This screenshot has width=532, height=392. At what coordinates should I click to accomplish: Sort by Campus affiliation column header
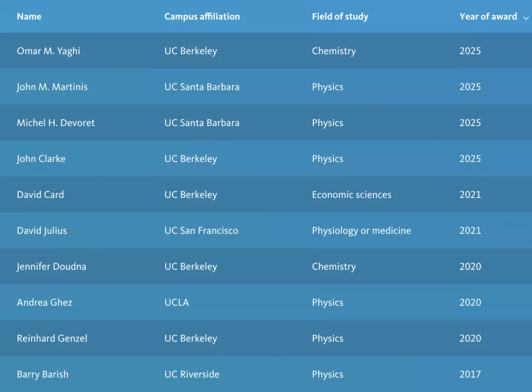[202, 16]
